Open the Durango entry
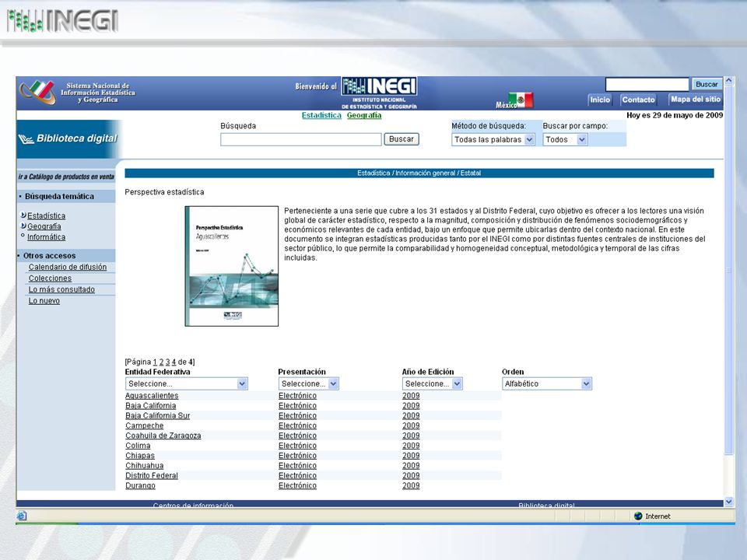The image size is (747, 560). (x=140, y=485)
